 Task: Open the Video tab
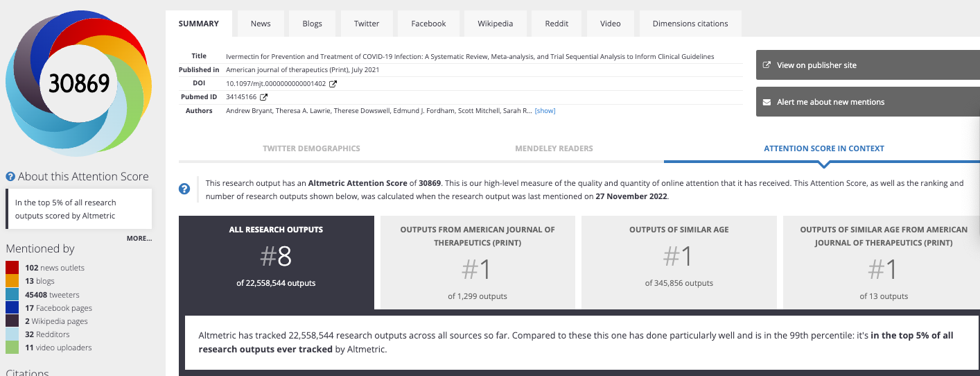(611, 24)
